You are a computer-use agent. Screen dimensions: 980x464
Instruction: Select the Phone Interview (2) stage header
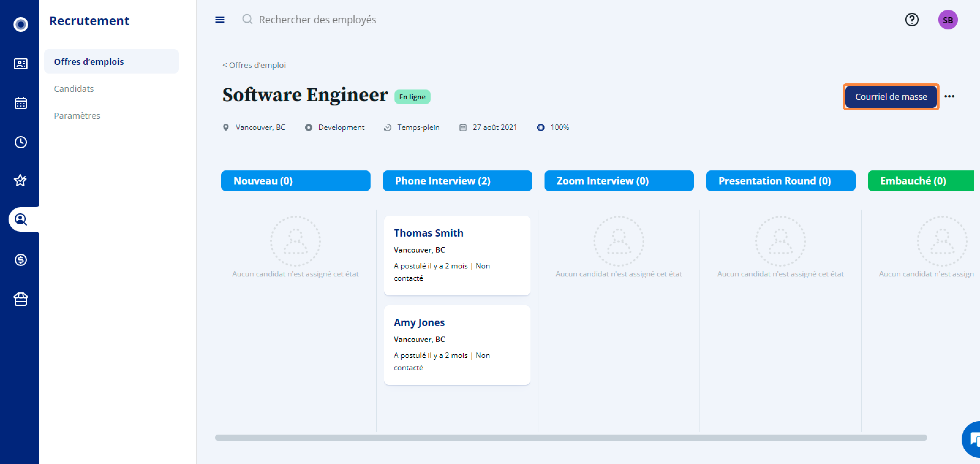(x=457, y=181)
